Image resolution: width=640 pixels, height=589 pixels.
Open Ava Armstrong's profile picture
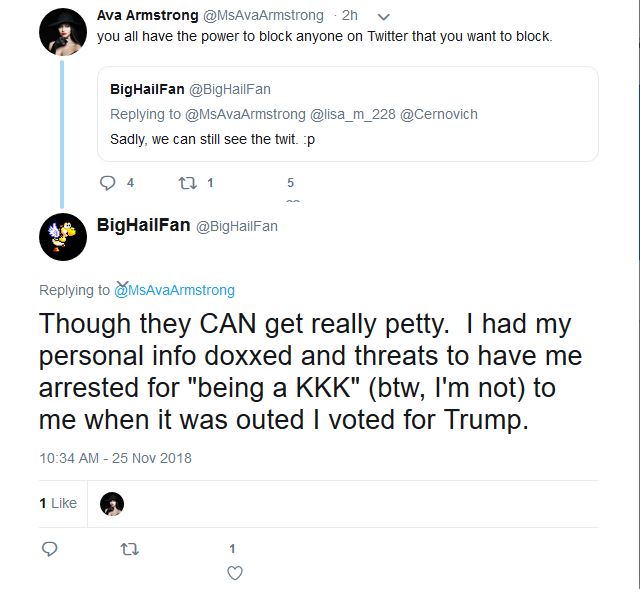click(63, 32)
